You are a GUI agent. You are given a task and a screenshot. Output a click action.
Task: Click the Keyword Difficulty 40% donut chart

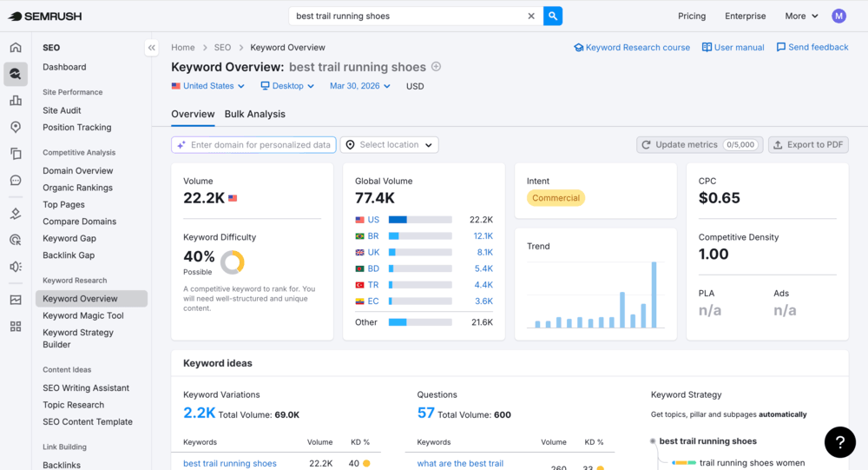(233, 262)
